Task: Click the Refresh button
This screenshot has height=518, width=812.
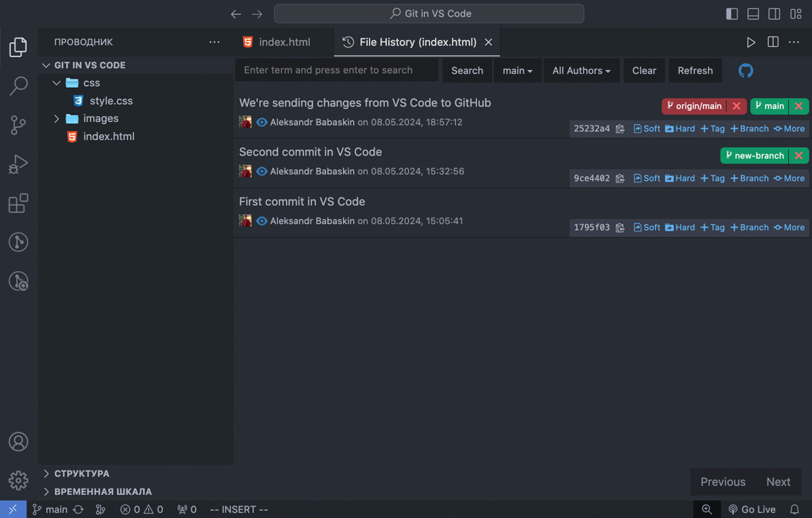Action: point(695,70)
